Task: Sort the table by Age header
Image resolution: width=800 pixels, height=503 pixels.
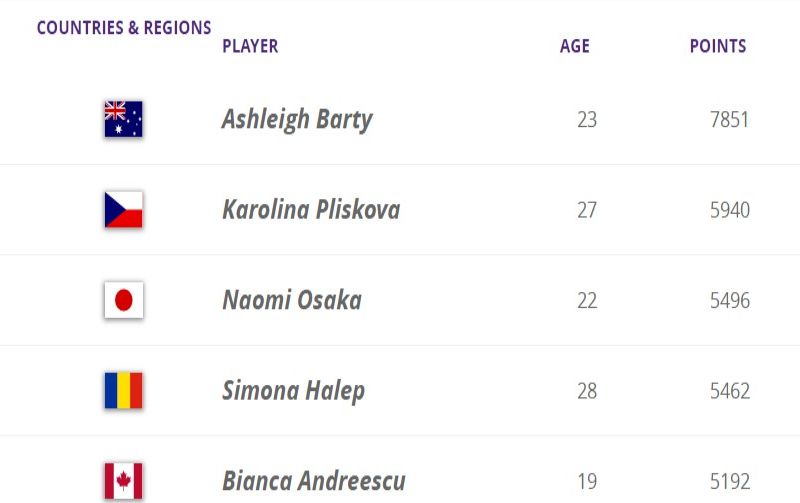Action: (575, 46)
